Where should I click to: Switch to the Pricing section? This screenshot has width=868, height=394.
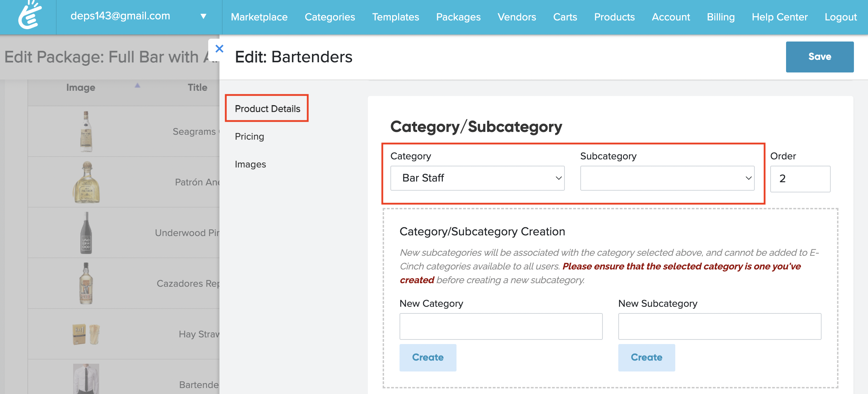[249, 136]
